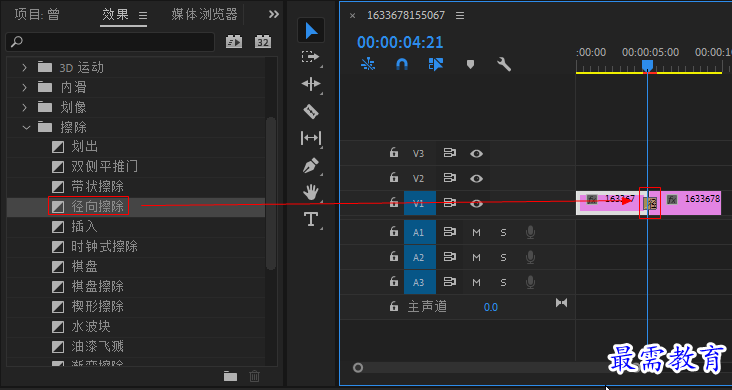Switch to 效果 tab

point(115,14)
